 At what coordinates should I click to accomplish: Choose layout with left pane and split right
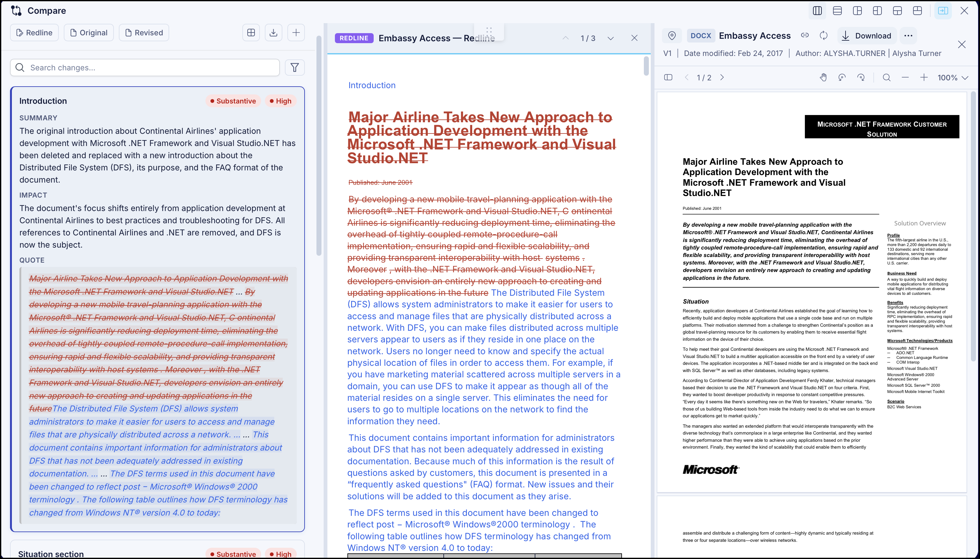[857, 11]
